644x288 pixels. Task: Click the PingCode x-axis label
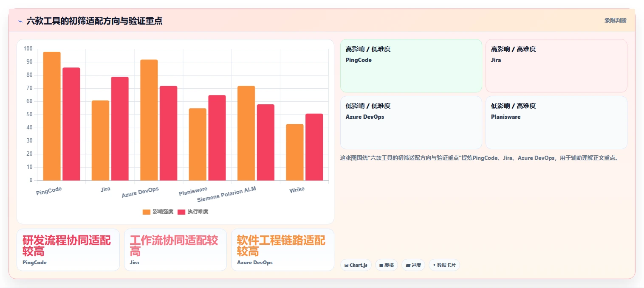pyautogui.click(x=49, y=191)
